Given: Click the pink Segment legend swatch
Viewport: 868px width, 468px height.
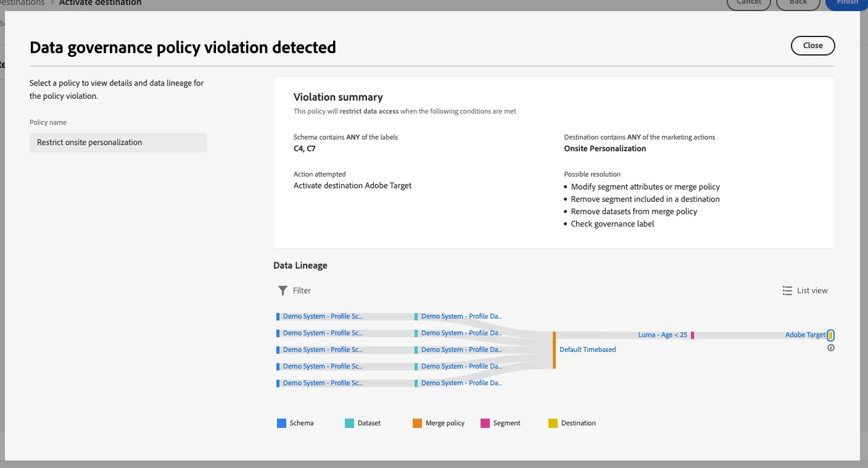Looking at the screenshot, I should pyautogui.click(x=485, y=423).
